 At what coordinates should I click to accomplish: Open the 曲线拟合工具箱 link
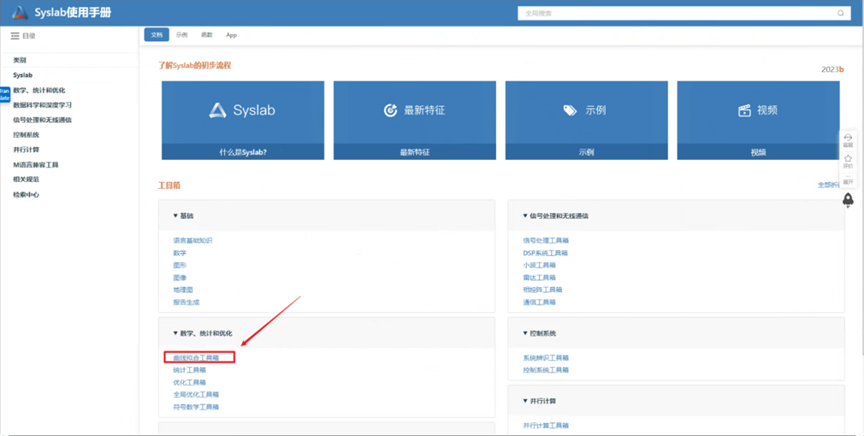point(196,358)
